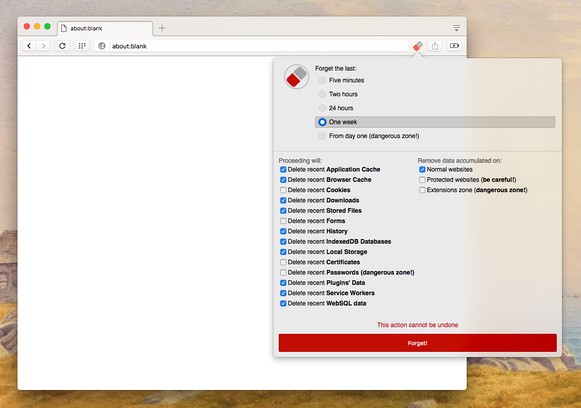Check Delete recent Passwords option

coord(283,272)
